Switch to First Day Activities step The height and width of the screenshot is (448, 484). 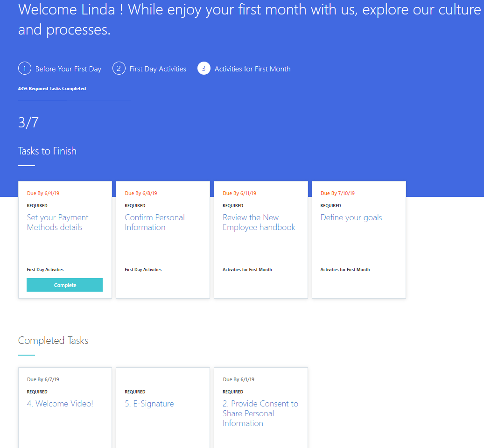pyautogui.click(x=158, y=69)
